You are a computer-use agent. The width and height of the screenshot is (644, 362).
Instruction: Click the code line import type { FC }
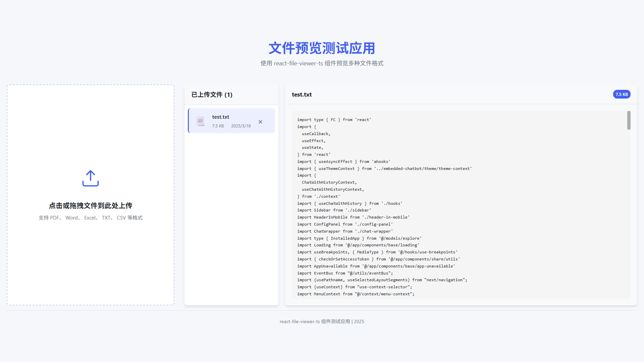pos(334,120)
